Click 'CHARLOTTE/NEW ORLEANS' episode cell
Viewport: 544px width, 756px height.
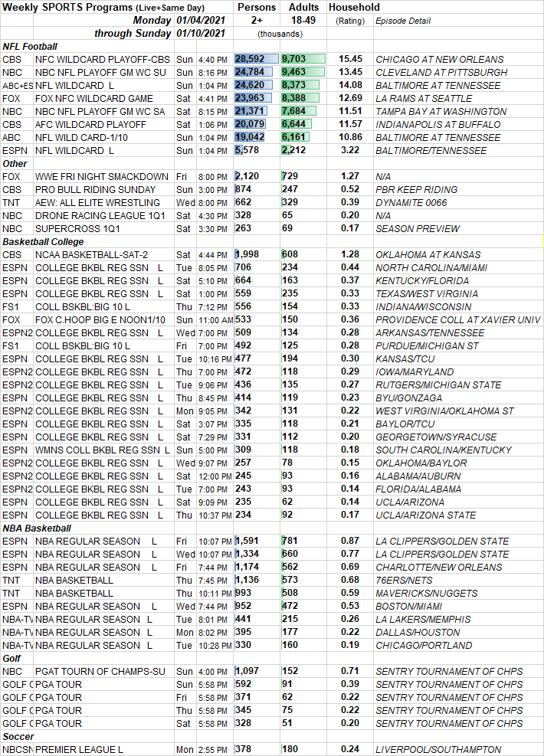pyautogui.click(x=438, y=567)
